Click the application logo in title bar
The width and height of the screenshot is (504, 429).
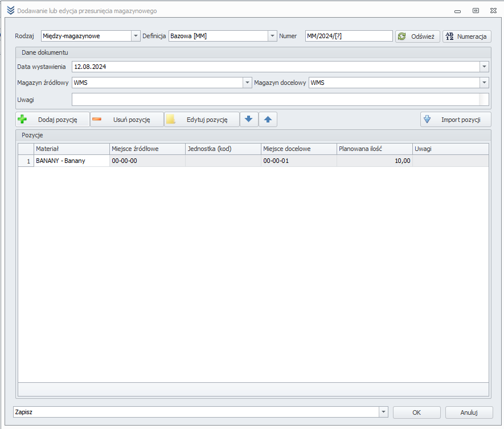click(x=11, y=10)
